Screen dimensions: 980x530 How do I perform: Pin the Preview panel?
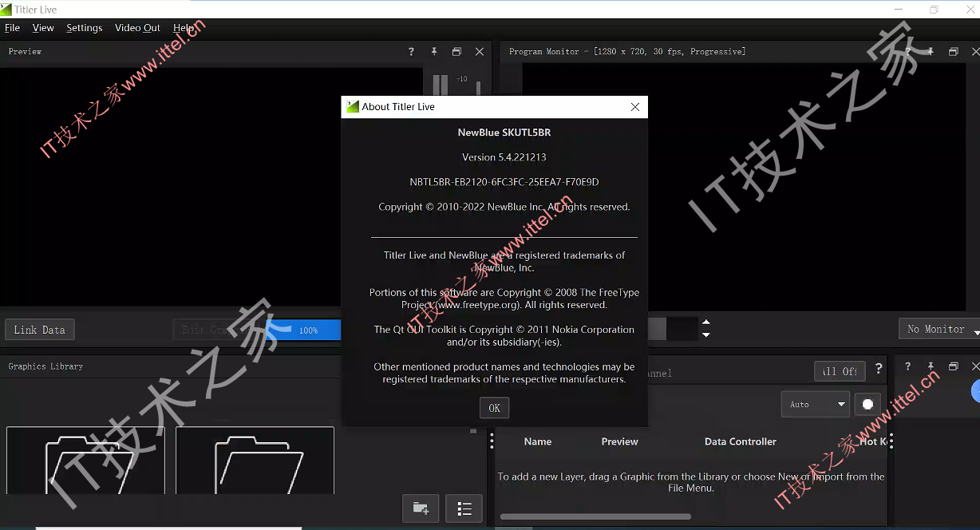434,52
